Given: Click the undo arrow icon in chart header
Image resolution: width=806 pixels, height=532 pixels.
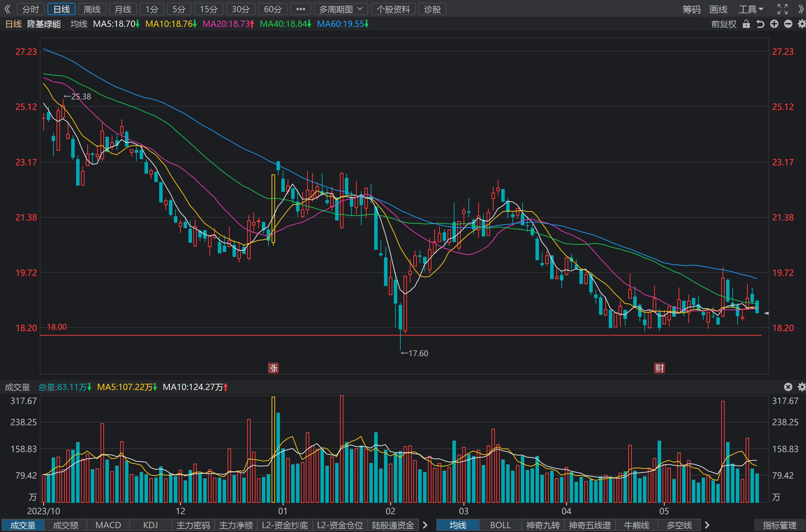Looking at the screenshot, I should click(x=760, y=24).
